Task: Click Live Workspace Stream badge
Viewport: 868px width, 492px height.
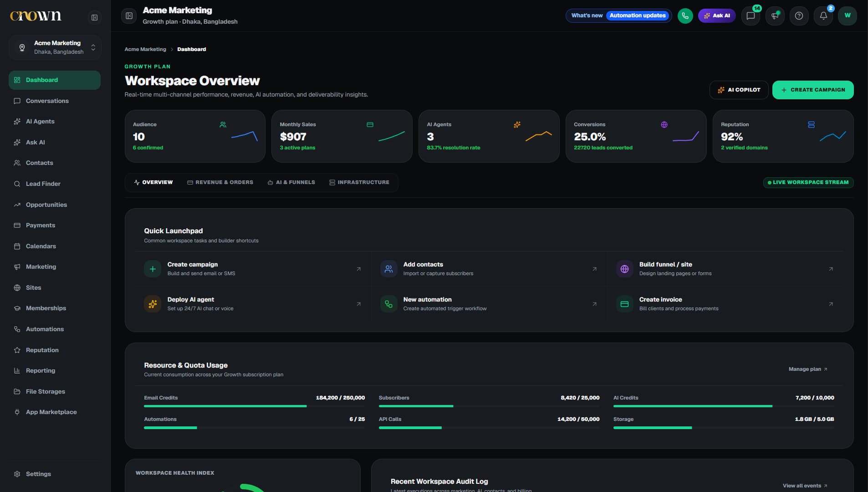Action: pos(808,182)
